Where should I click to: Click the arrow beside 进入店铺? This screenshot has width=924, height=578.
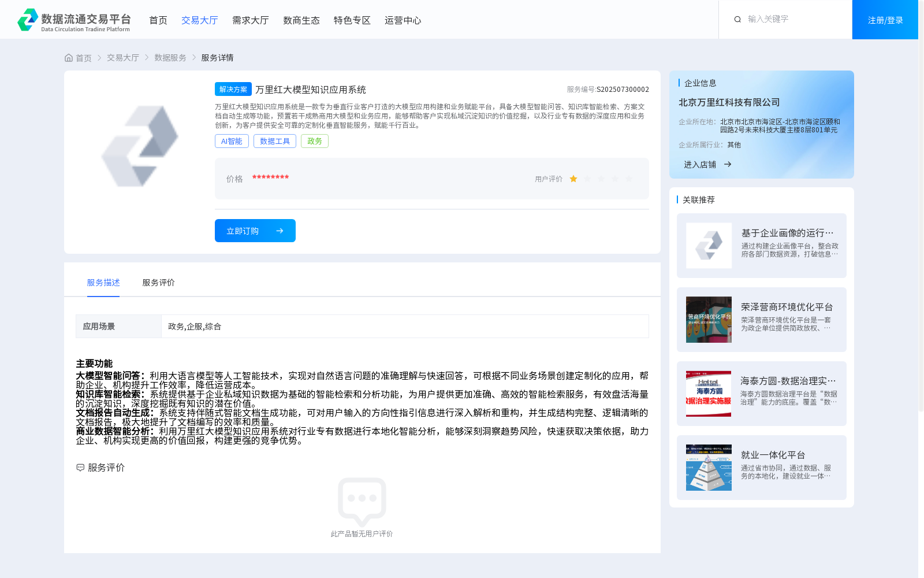tap(728, 165)
